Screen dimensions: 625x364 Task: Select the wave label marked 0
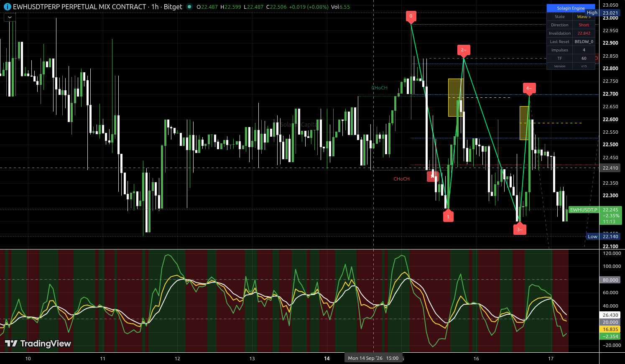click(x=411, y=17)
